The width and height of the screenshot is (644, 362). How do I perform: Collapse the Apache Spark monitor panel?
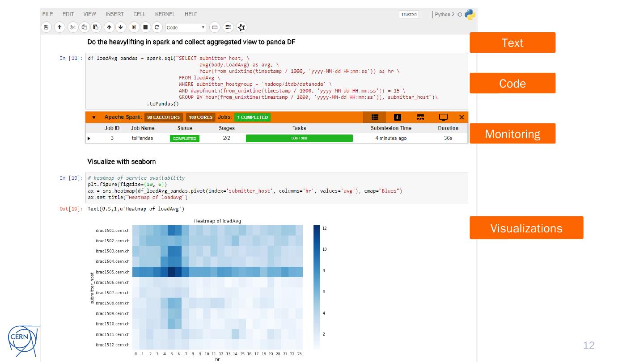coord(93,118)
